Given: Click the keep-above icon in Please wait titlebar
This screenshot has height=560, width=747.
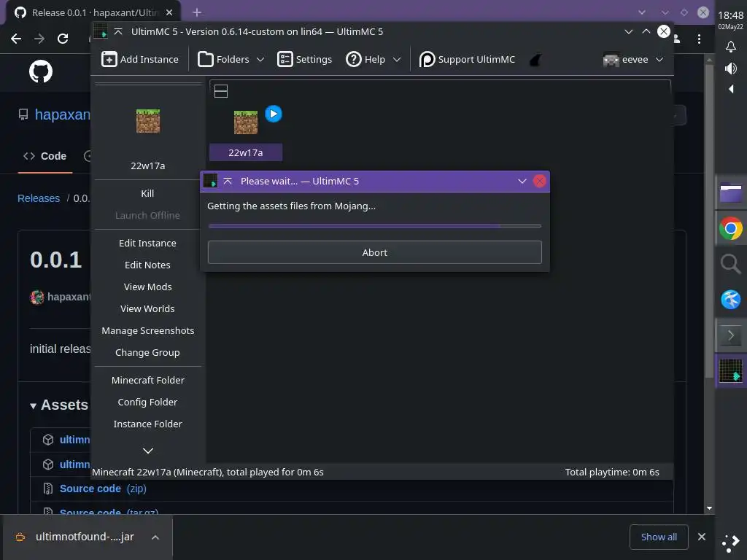Looking at the screenshot, I should (228, 181).
